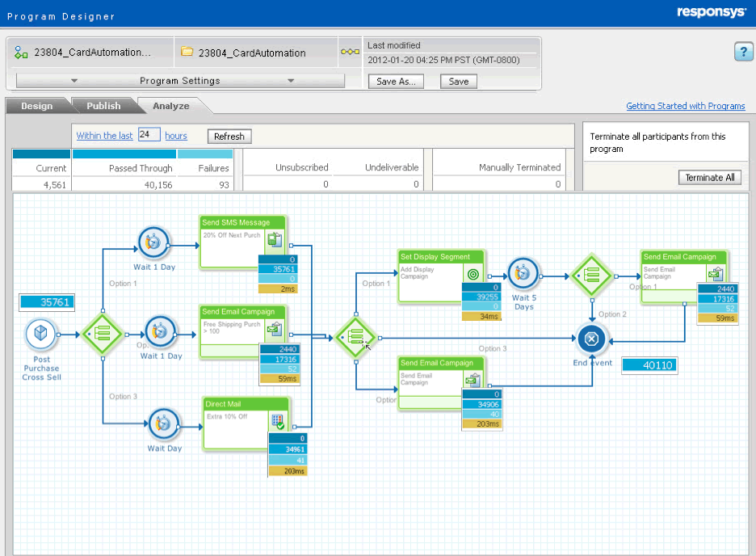
Task: Click Option 2 label near End event
Action: click(x=612, y=314)
